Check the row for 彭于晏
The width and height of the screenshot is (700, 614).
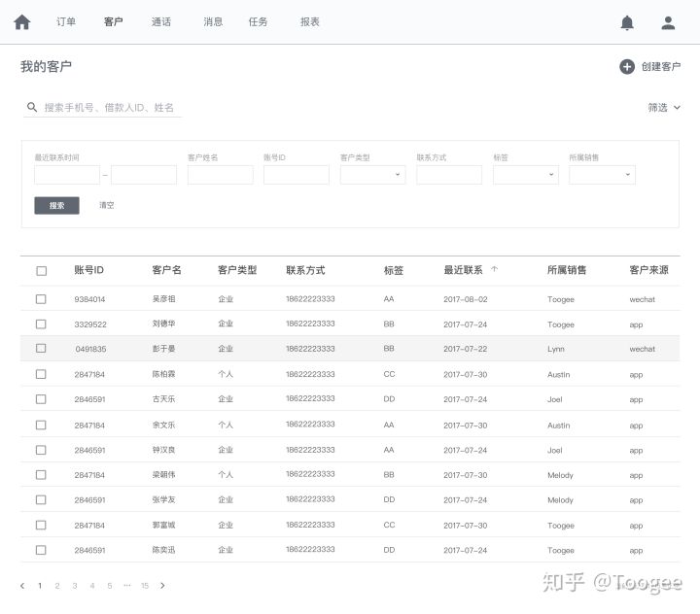41,348
